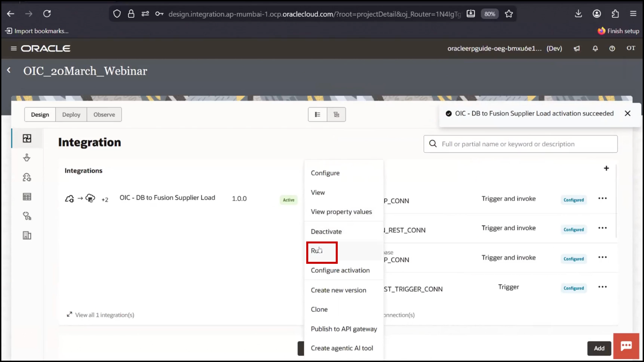The width and height of the screenshot is (644, 362).
Task: Open the browser downloads panel
Action: [x=578, y=14]
